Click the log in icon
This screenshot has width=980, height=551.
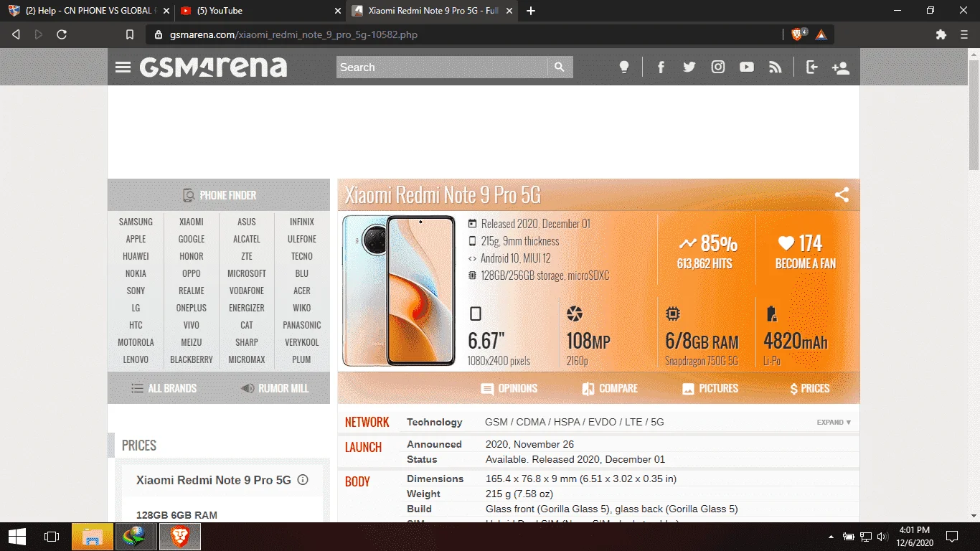(812, 67)
